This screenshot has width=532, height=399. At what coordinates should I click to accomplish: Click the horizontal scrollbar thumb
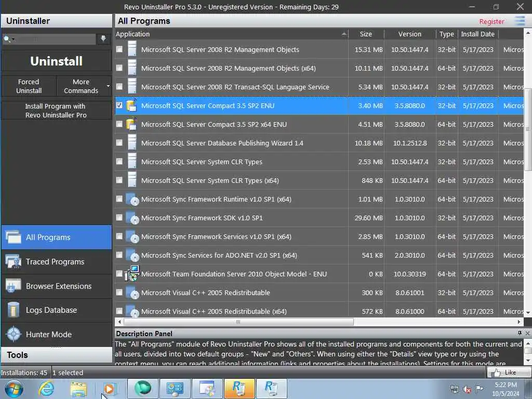coord(238,321)
